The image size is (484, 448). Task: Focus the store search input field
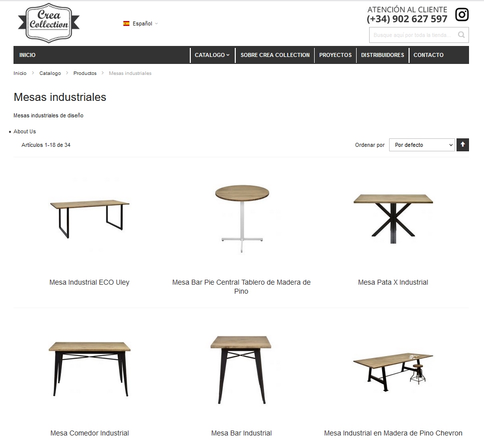pyautogui.click(x=414, y=35)
